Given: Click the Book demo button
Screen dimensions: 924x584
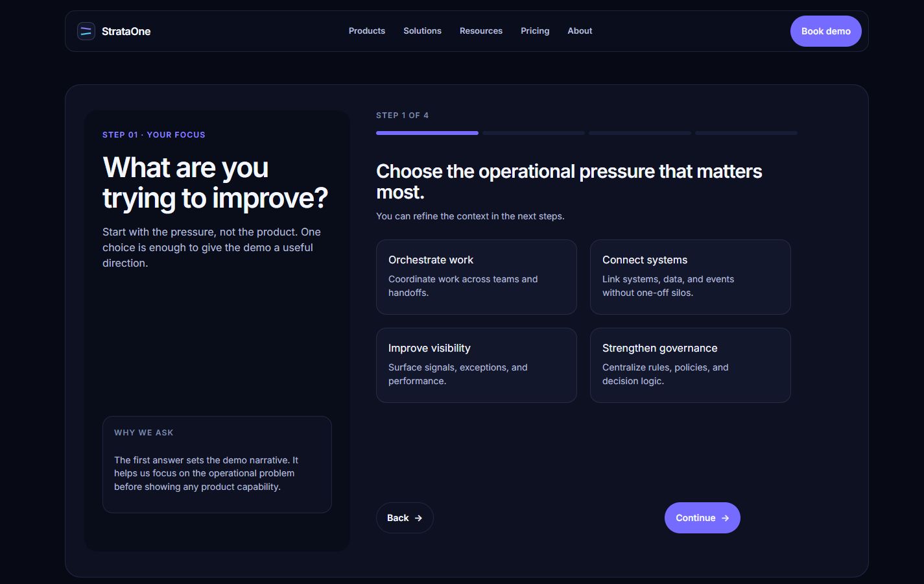Looking at the screenshot, I should coord(825,31).
